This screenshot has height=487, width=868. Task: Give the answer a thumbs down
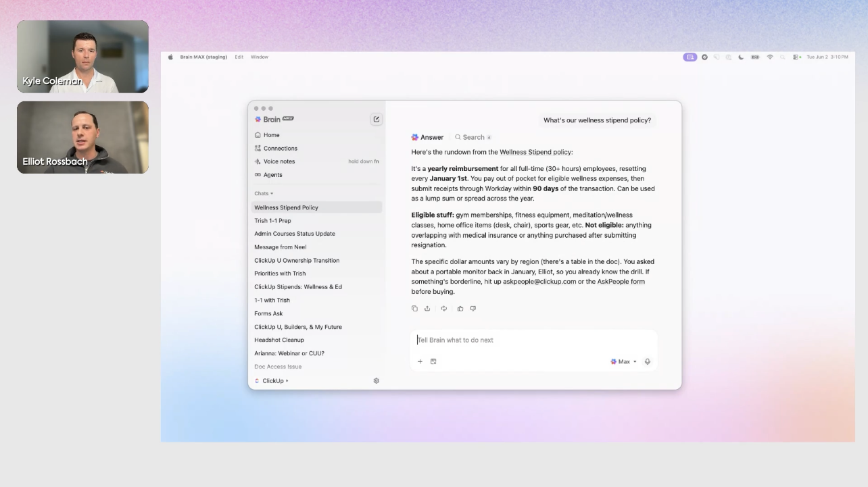[x=473, y=309]
